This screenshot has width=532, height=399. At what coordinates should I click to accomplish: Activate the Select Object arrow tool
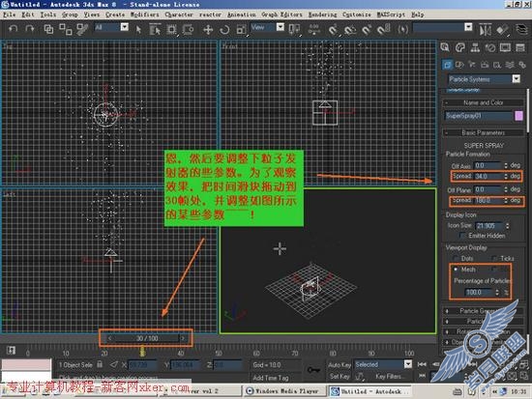pos(138,30)
